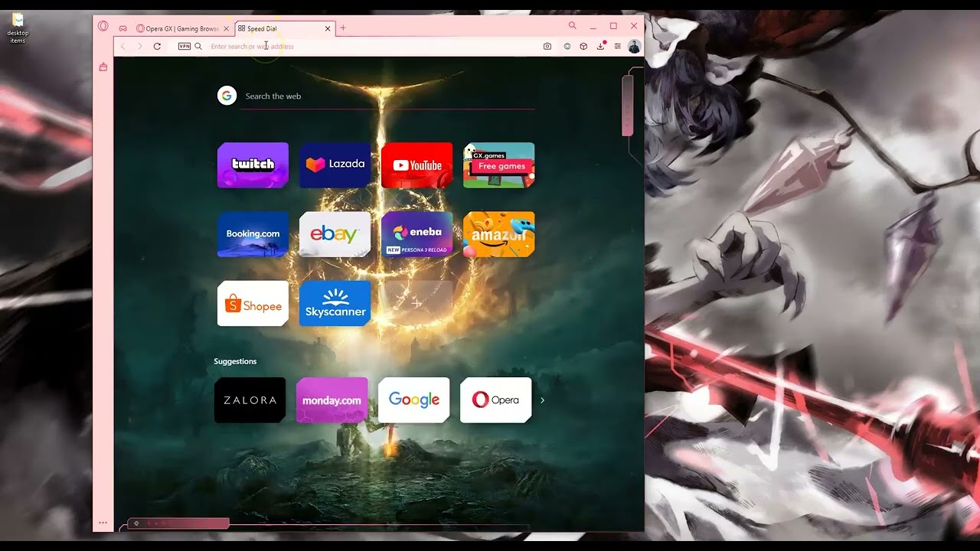Click the page vertical scrollbar thumb
Screen dimensions: 980x551
point(628,105)
